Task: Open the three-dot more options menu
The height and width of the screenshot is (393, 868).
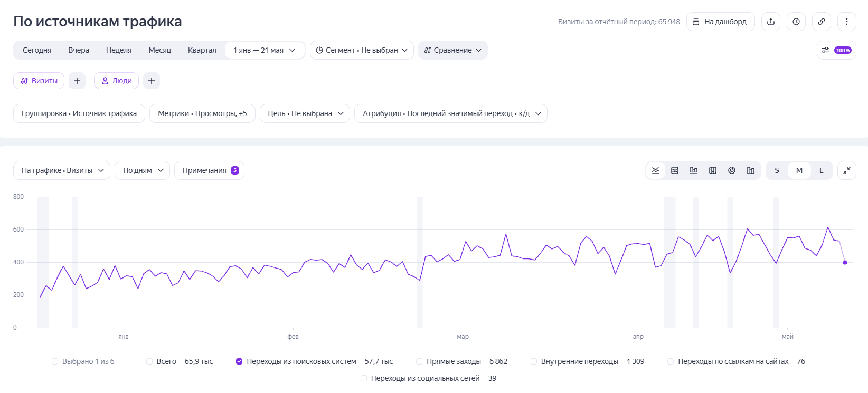Action: click(x=847, y=22)
